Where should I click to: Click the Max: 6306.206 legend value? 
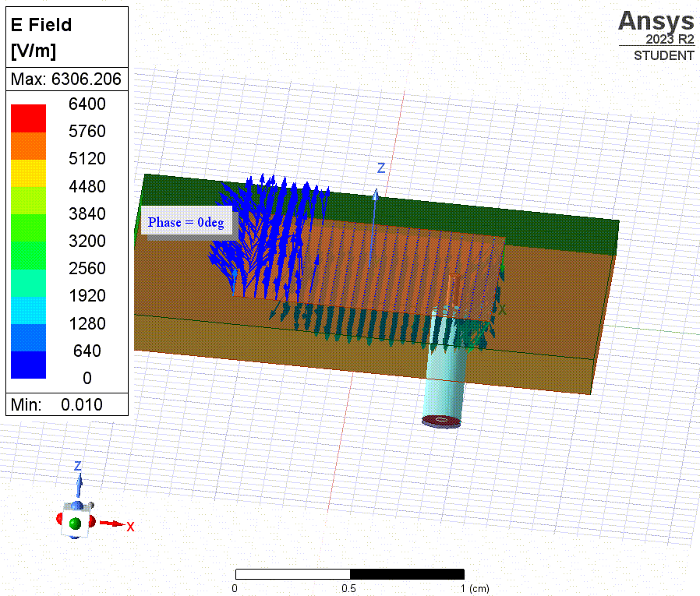(66, 79)
